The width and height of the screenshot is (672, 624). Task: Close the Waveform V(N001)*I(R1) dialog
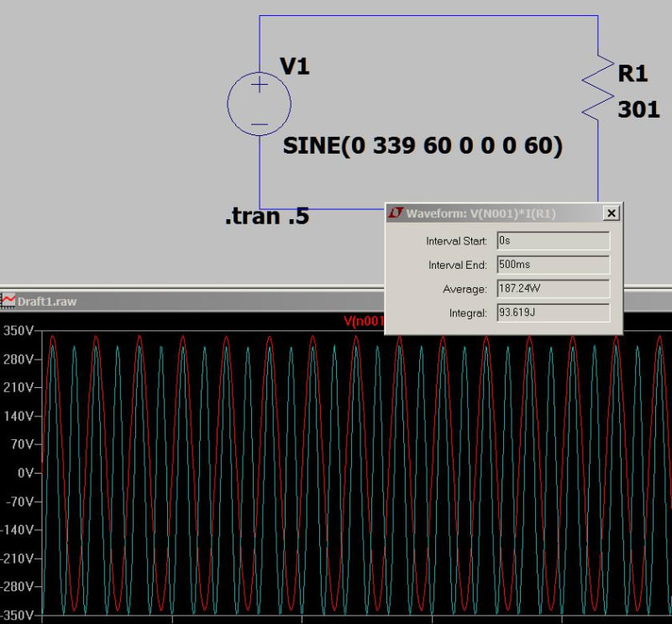[612, 213]
